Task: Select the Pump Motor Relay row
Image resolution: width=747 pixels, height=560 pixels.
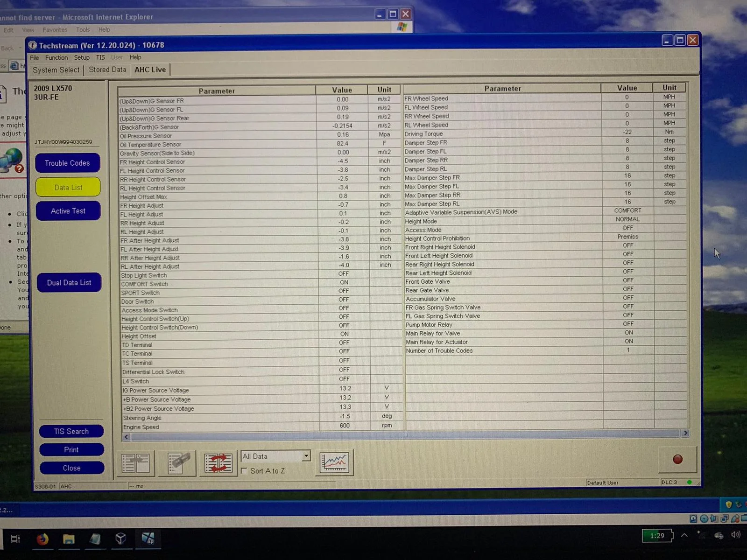Action: (x=546, y=324)
